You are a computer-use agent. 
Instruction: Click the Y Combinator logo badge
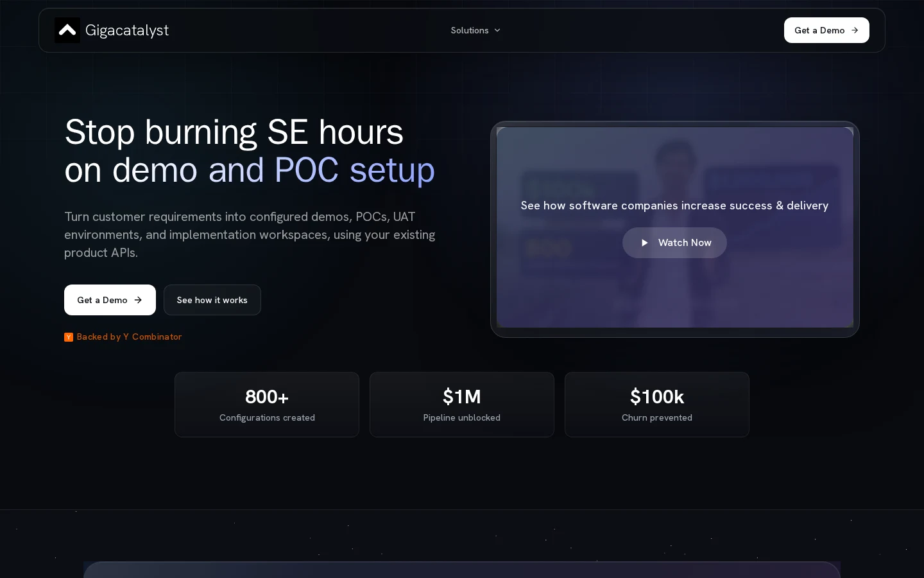[69, 337]
